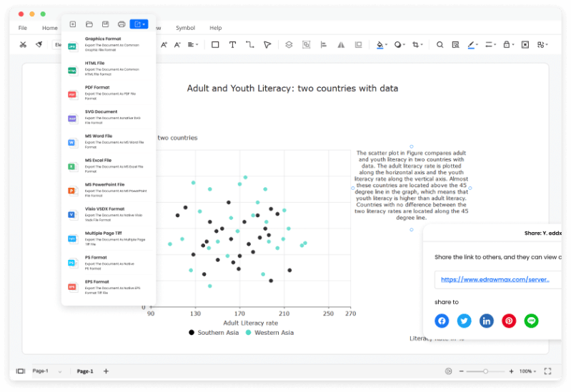This screenshot has width=571, height=392.
Task: Open the blue Export dropdown button
Action: point(139,24)
